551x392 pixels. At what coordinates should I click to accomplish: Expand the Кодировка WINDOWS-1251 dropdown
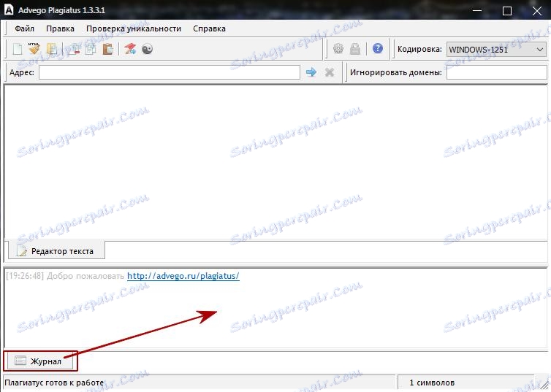tap(496, 50)
